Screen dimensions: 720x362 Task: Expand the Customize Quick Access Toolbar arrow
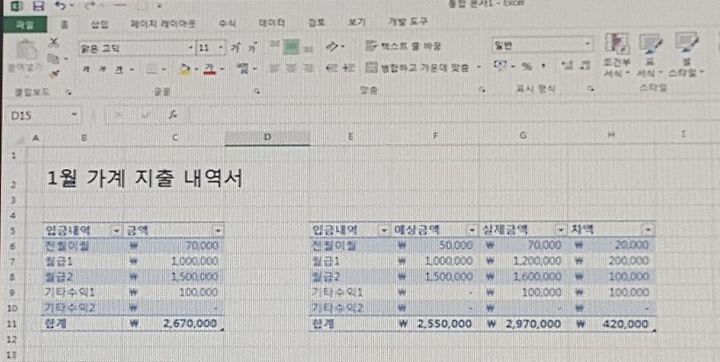pyautogui.click(x=159, y=6)
